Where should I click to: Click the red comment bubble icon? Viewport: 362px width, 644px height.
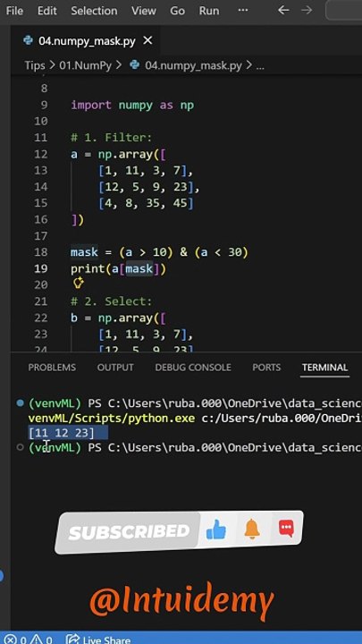tap(287, 528)
